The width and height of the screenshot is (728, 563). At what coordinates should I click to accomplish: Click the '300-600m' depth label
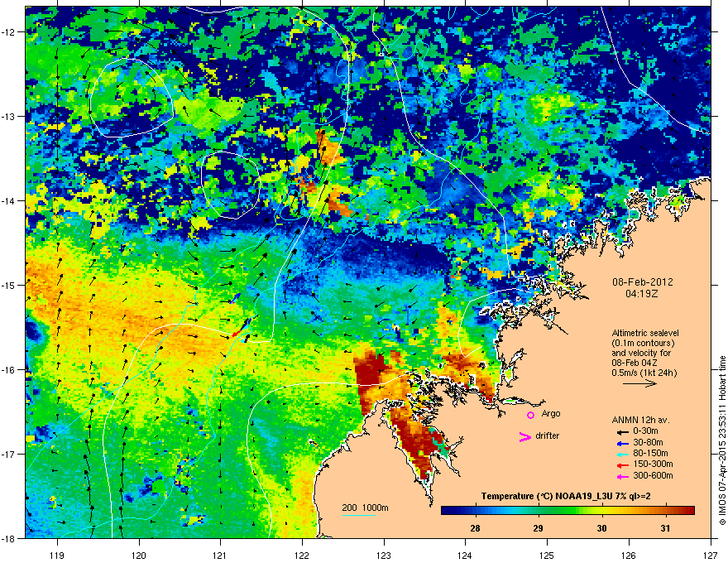coord(653,476)
